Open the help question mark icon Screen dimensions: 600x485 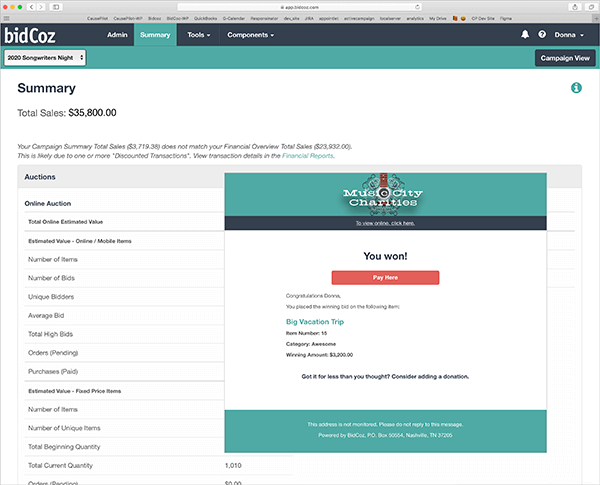[x=542, y=35]
